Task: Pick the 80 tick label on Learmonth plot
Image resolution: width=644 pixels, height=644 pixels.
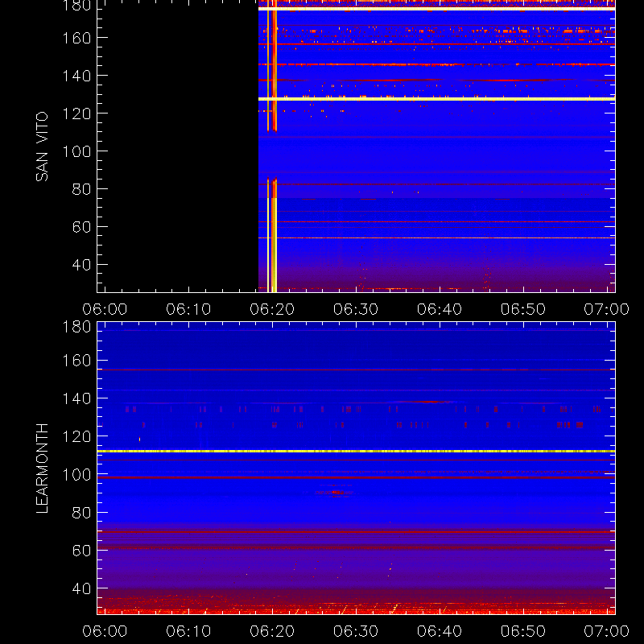Action: click(81, 513)
